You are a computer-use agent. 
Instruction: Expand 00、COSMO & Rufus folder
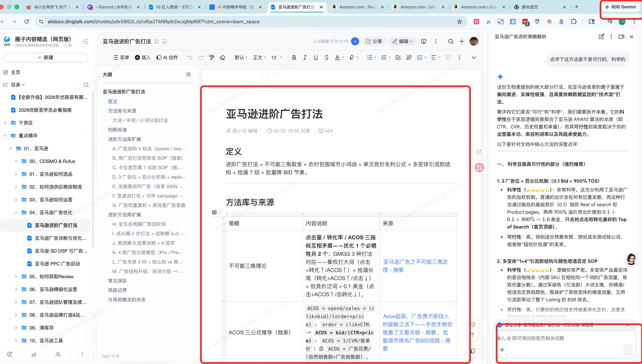pos(16,161)
